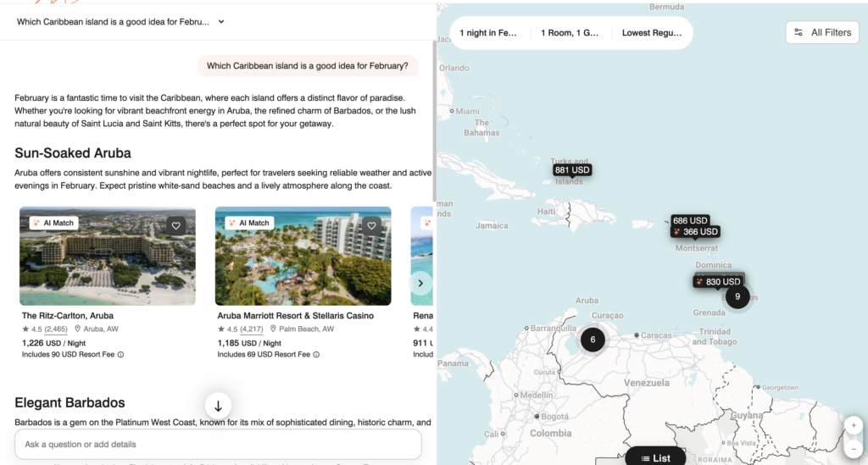Change the 1 night in Feb dates

click(488, 33)
